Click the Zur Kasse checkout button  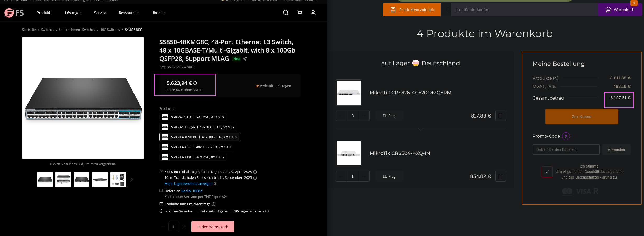point(581,117)
